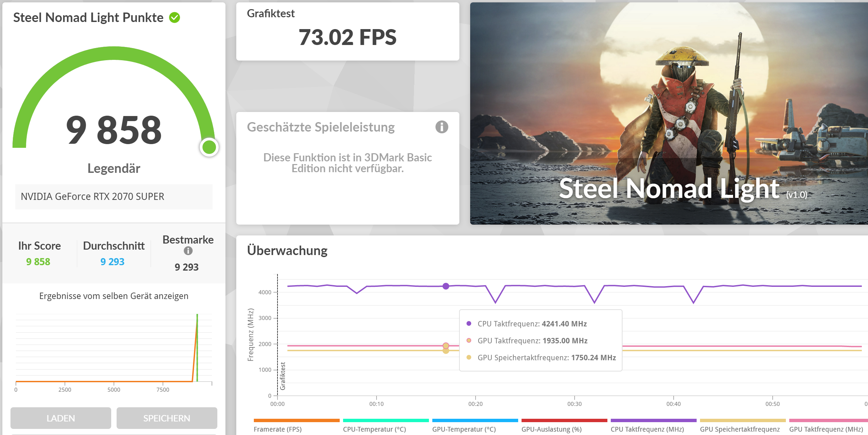Toggle GPU-Temperatur (°C) legend series
The width and height of the screenshot is (868, 435).
(x=464, y=429)
